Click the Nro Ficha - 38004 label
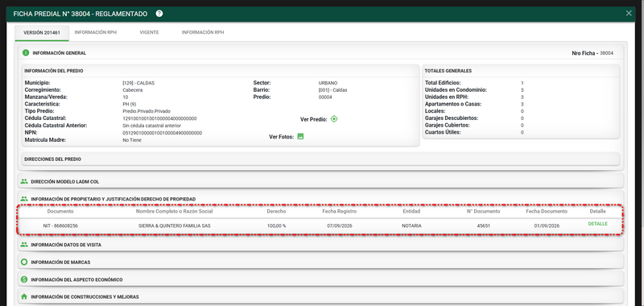This screenshot has height=306, width=644. [592, 53]
